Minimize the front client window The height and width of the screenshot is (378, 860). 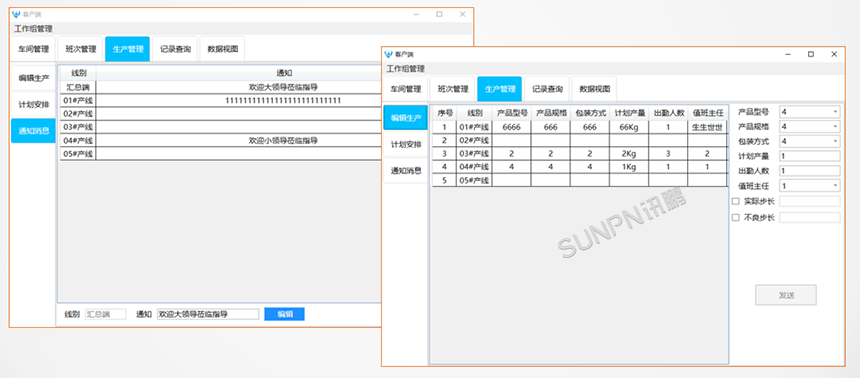pyautogui.click(x=788, y=54)
